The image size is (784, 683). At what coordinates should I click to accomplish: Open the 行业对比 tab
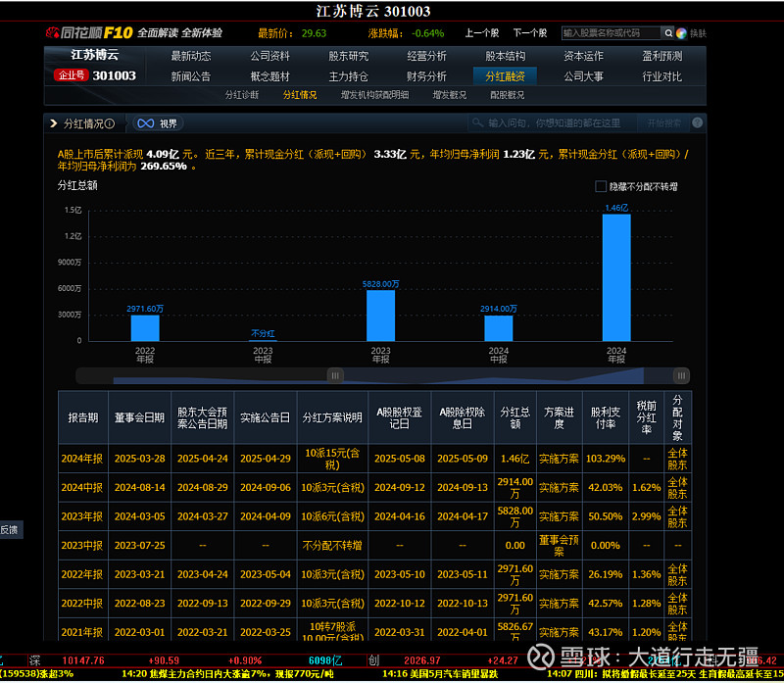pos(662,76)
